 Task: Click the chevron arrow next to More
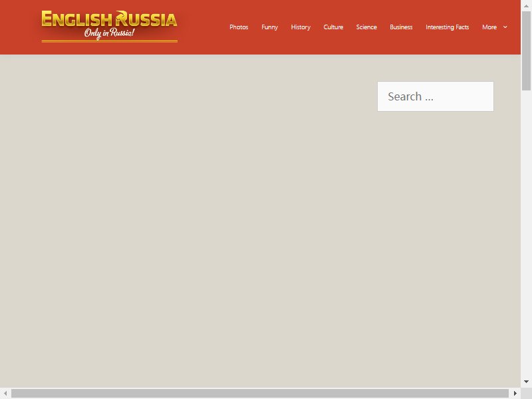coord(505,27)
